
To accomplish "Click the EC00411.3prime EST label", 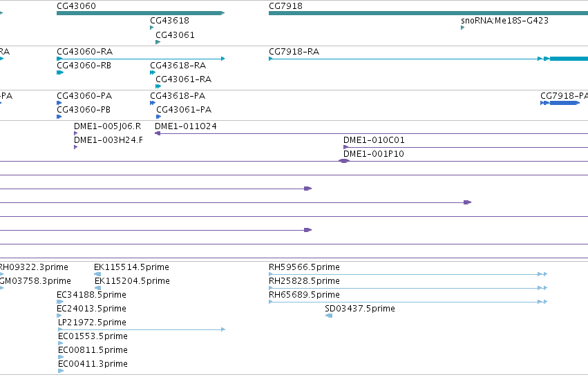I will tap(93, 364).
